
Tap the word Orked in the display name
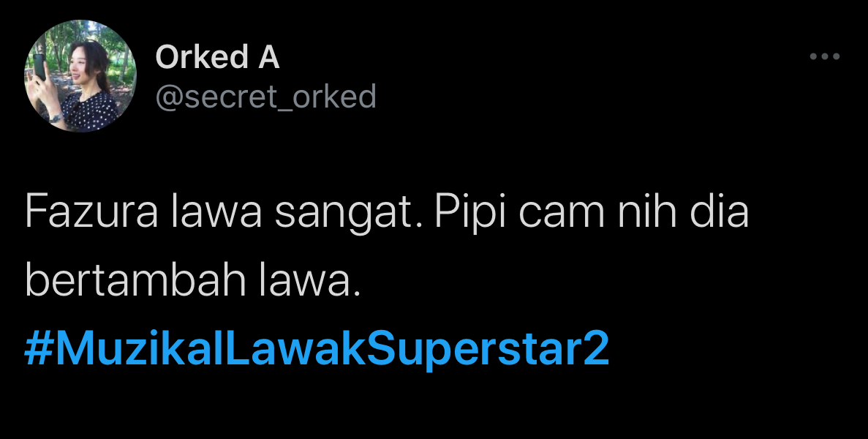[x=202, y=57]
